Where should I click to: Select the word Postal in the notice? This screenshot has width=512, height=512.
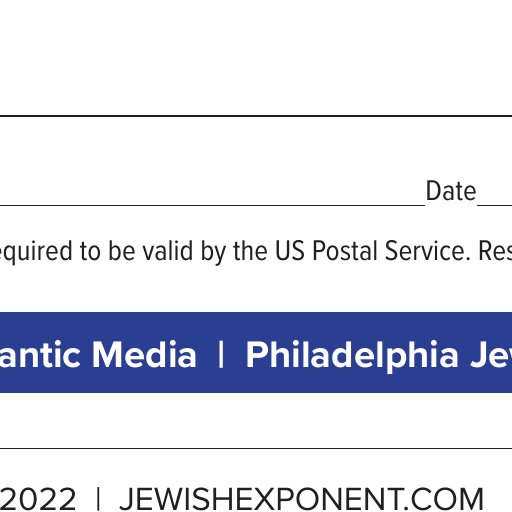(345, 251)
